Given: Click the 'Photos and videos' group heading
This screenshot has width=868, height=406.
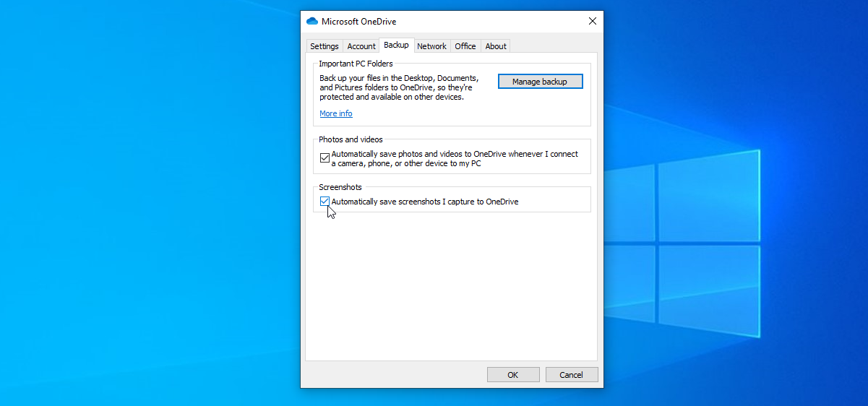Looking at the screenshot, I should pyautogui.click(x=351, y=139).
